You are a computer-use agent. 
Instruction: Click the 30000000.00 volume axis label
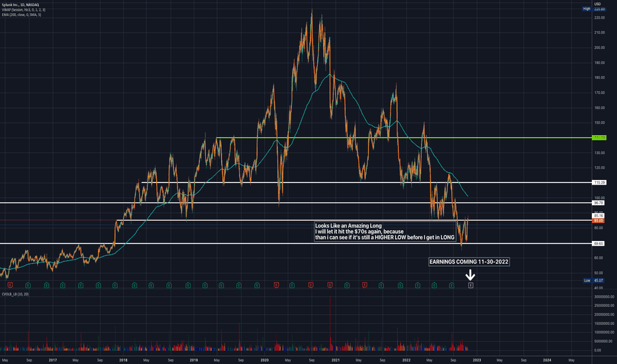click(604, 296)
